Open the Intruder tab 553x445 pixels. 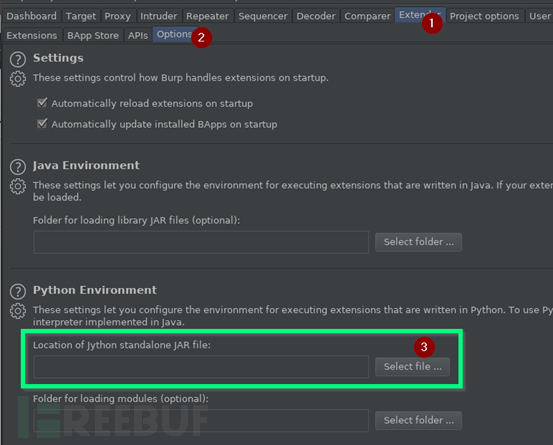point(158,16)
